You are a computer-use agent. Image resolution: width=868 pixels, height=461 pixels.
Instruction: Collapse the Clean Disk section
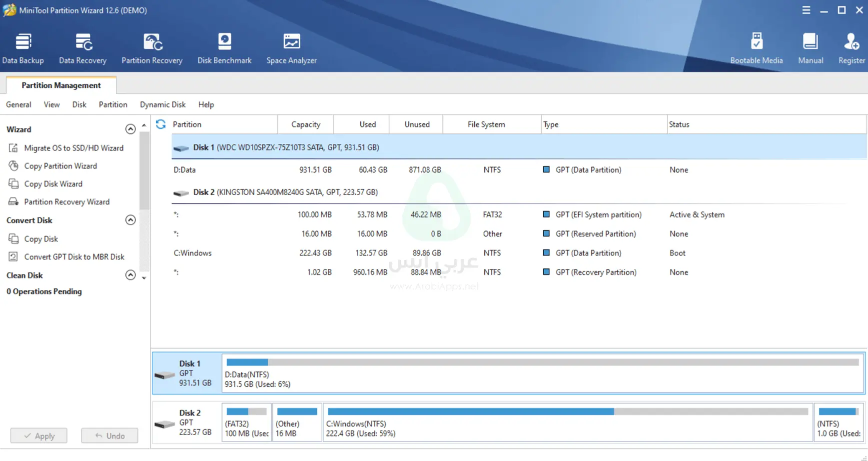(130, 275)
